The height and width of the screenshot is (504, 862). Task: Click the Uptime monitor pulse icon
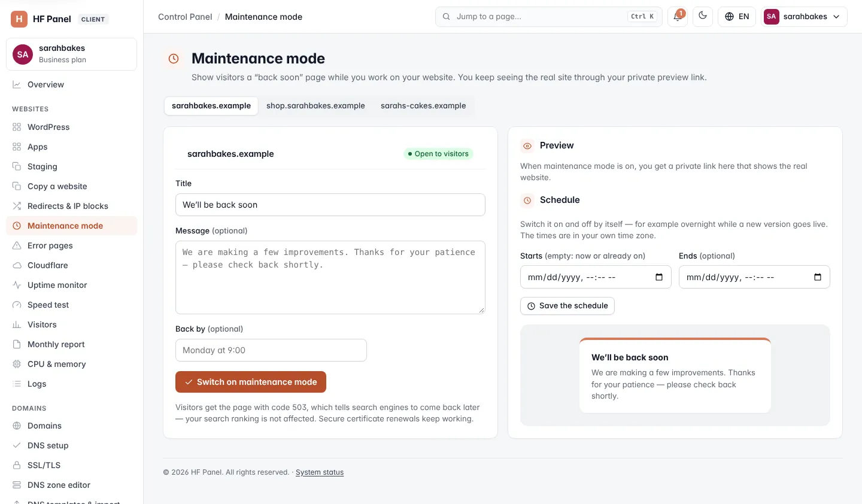(x=17, y=285)
